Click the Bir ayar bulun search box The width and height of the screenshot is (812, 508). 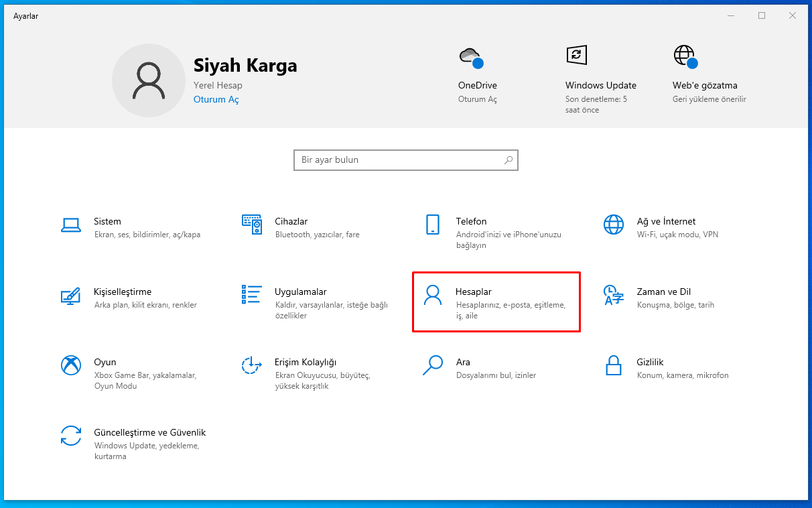pyautogui.click(x=399, y=160)
